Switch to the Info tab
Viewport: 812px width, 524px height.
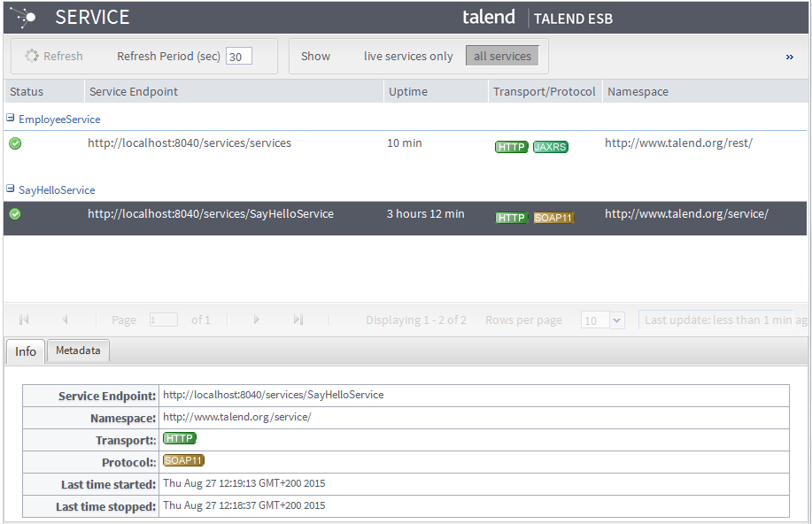click(x=26, y=351)
